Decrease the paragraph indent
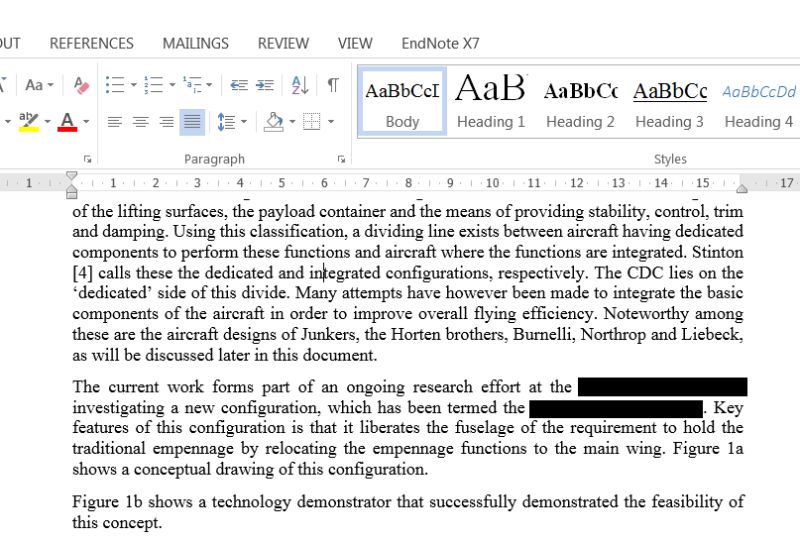Screen dimensions: 800x543 [x=239, y=85]
